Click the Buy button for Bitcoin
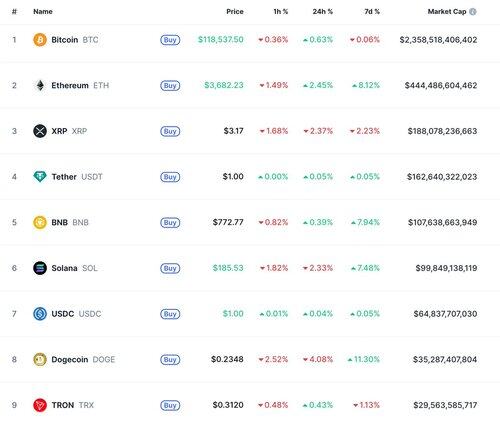 pyautogui.click(x=170, y=40)
